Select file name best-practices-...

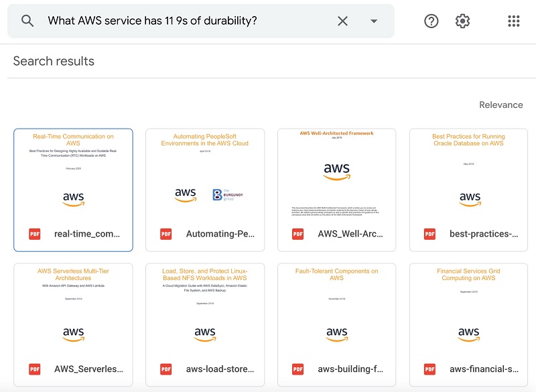tap(484, 234)
